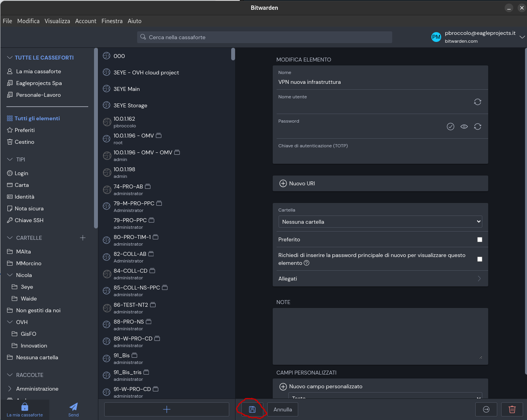Open the Cartella folder dropdown
This screenshot has width=527, height=420.
coord(380,222)
